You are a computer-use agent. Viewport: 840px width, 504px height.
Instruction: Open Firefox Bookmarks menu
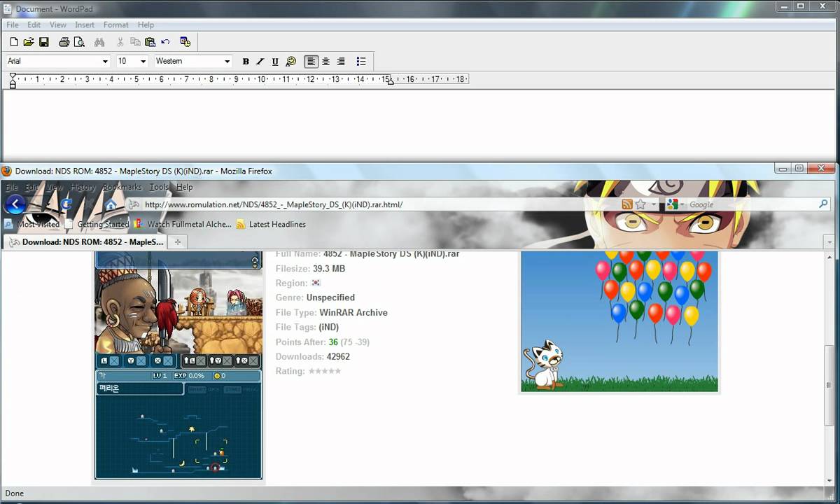[x=122, y=187]
